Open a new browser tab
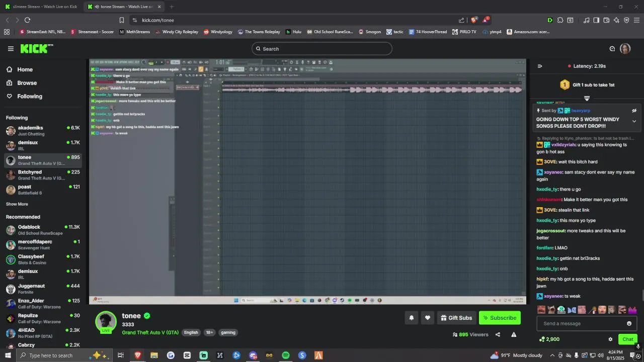 (x=172, y=7)
